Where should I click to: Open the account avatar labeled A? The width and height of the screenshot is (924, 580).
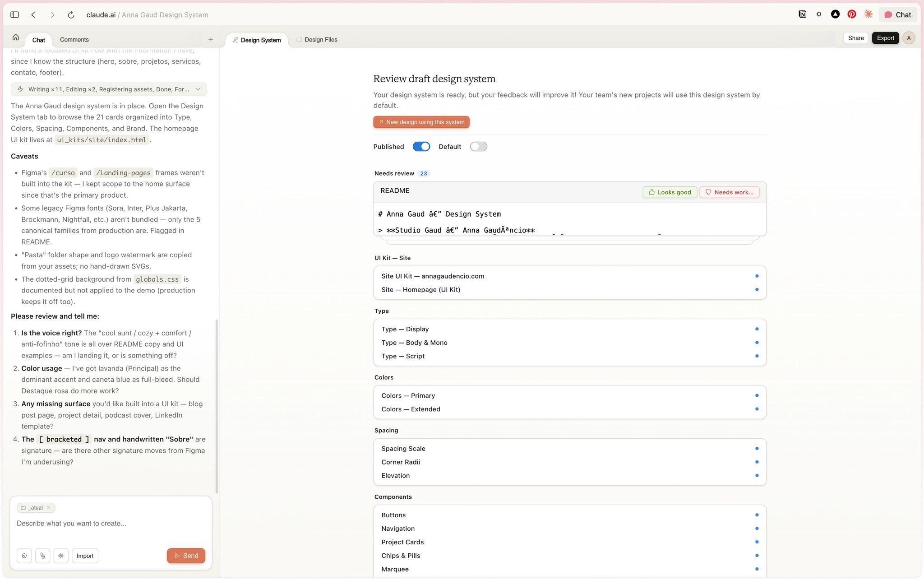tap(909, 38)
